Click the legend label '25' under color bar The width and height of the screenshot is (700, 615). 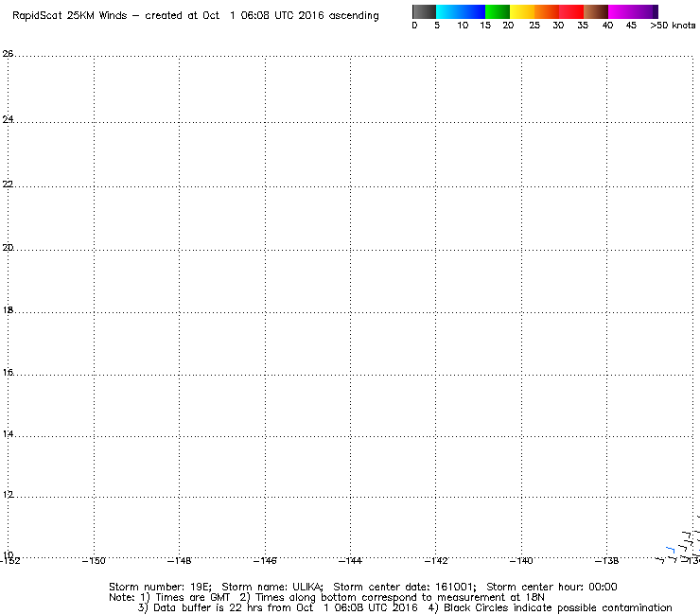click(534, 26)
